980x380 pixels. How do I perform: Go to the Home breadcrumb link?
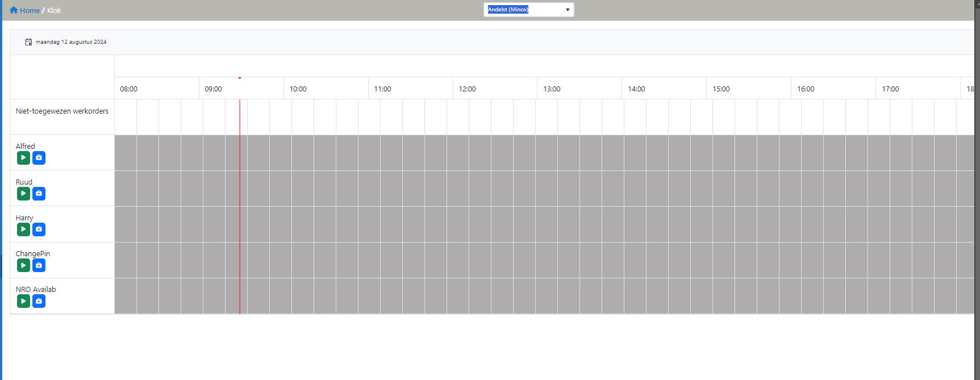coord(30,11)
